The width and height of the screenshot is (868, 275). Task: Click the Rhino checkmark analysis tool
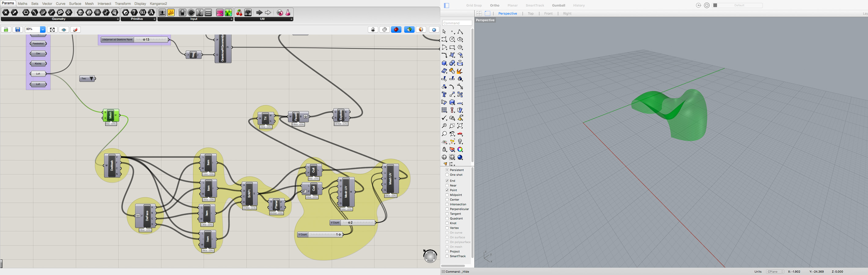click(444, 118)
